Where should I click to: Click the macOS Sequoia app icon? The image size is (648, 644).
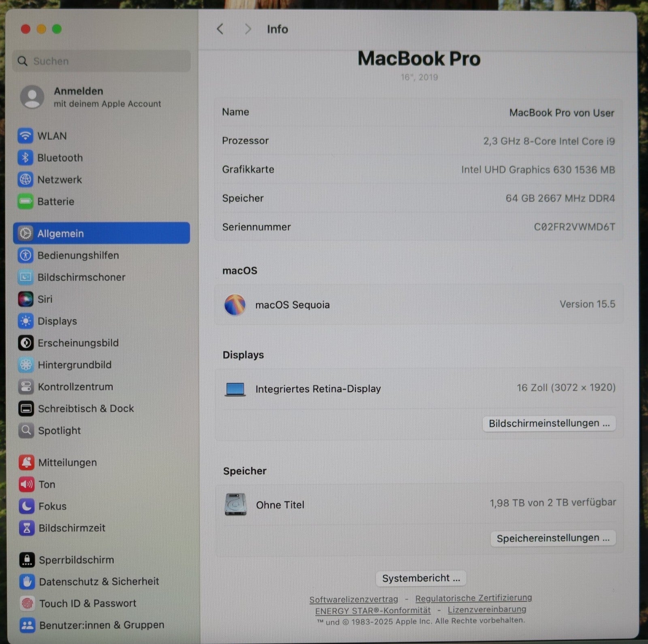pyautogui.click(x=236, y=305)
